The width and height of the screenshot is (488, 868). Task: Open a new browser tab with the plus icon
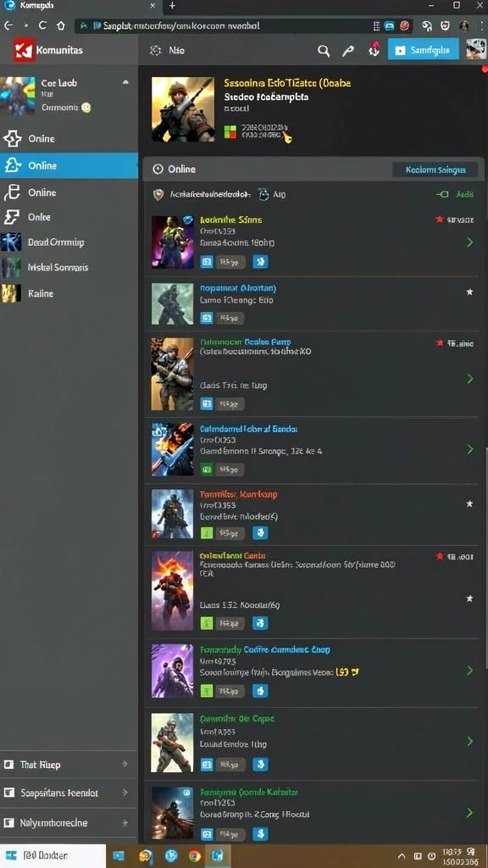[x=172, y=6]
